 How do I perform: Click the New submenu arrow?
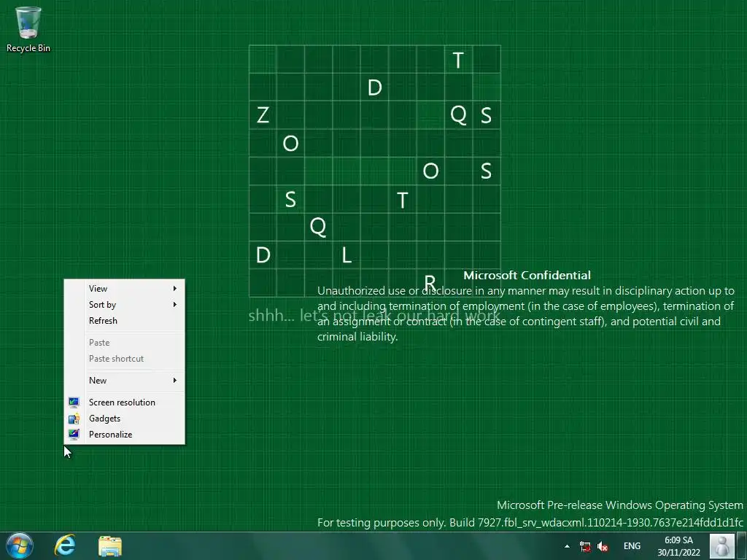pos(175,381)
